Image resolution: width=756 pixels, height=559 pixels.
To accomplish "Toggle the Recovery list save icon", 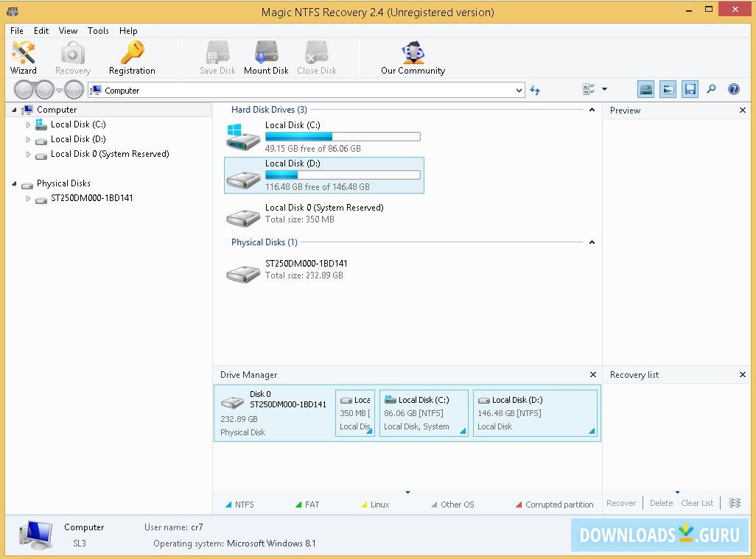I will (690, 89).
